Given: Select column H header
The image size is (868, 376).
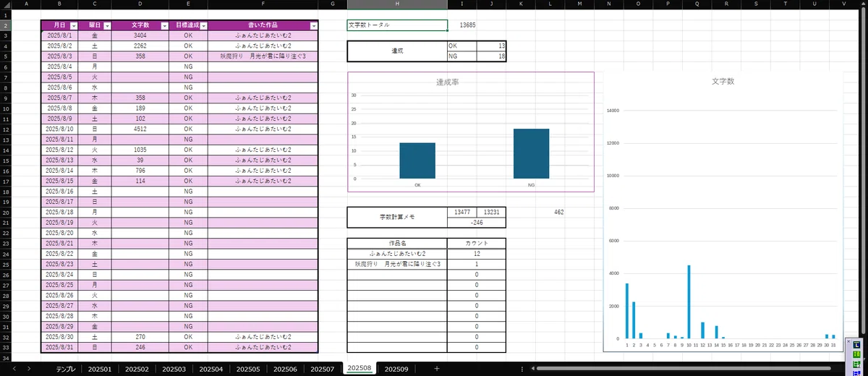Looking at the screenshot, I should coord(397,4).
